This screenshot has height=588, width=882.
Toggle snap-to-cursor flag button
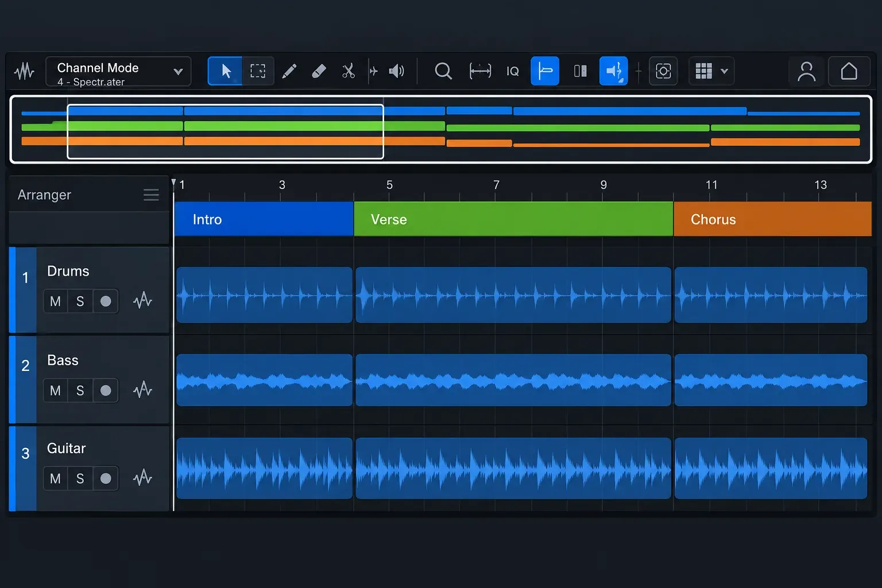click(x=545, y=71)
